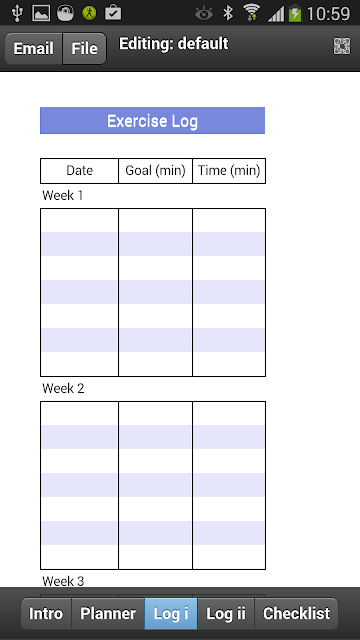Tap the green walking figure notification icon
360x640 pixels.
(89, 13)
